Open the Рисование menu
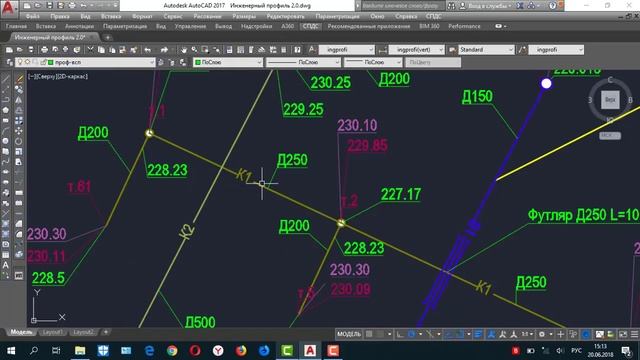The width and height of the screenshot is (640, 360). pos(207,16)
